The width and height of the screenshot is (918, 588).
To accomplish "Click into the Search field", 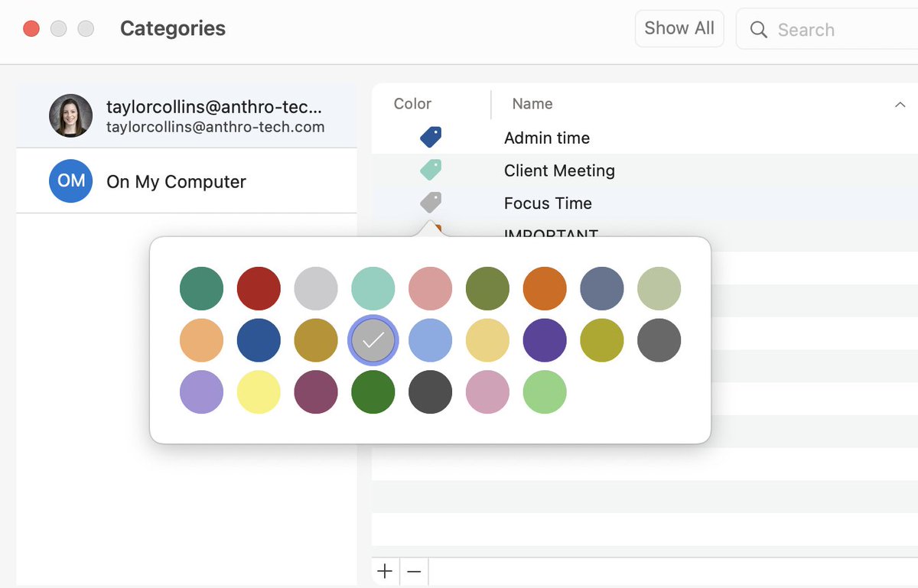I will [x=828, y=29].
